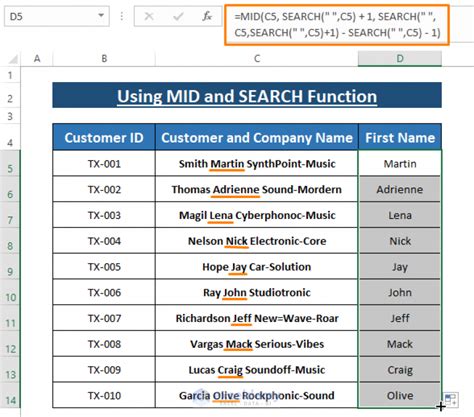Select First Name cell 'Jeff' in column D

(x=400, y=318)
